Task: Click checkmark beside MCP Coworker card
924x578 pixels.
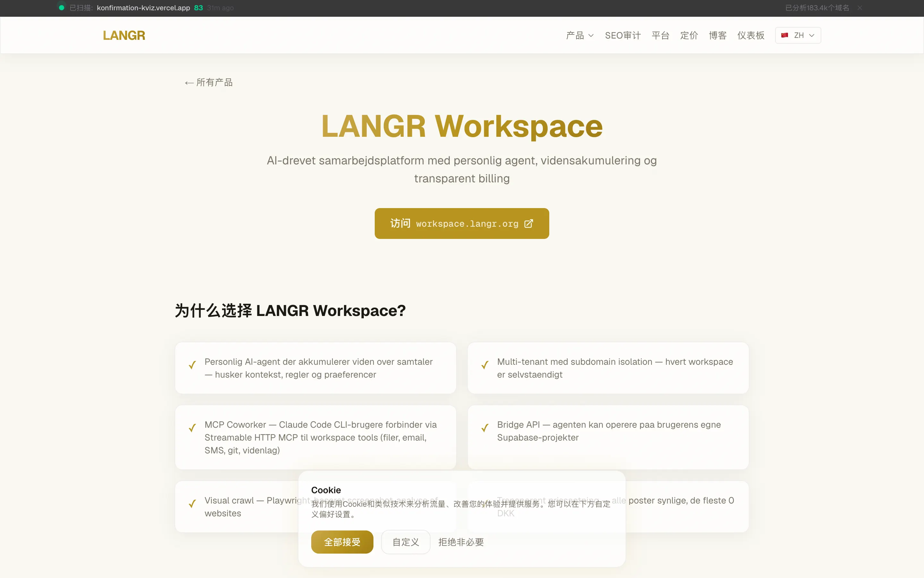Action: [x=193, y=428]
